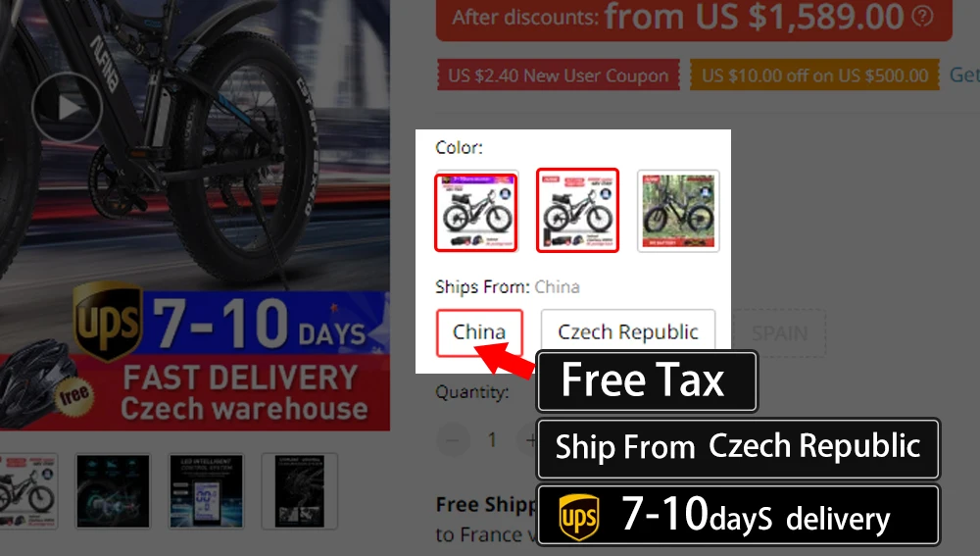The image size is (980, 556).
Task: Open the dark bike frame thumbnail
Action: (x=299, y=491)
